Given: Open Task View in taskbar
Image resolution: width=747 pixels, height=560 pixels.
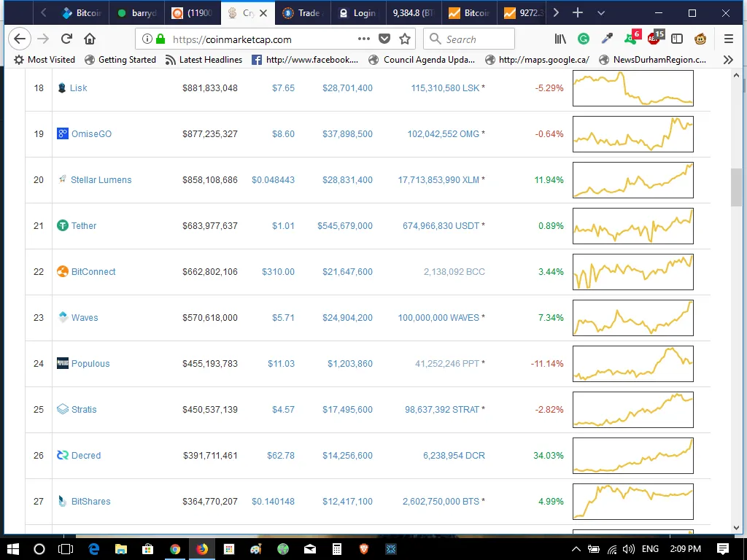Looking at the screenshot, I should pyautogui.click(x=66, y=549).
